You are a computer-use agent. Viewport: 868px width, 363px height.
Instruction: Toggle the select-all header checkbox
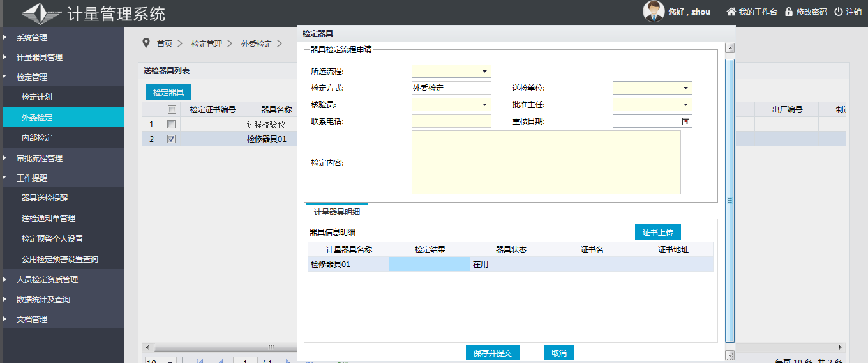171,109
